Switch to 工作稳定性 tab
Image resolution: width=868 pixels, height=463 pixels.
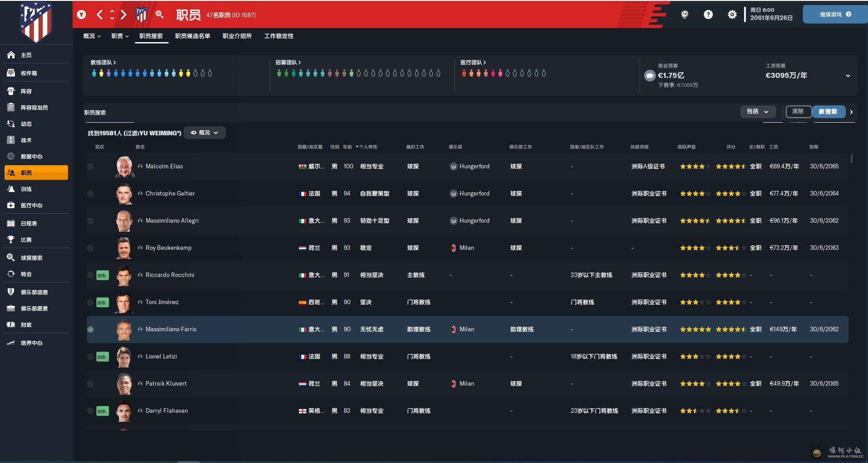point(279,36)
